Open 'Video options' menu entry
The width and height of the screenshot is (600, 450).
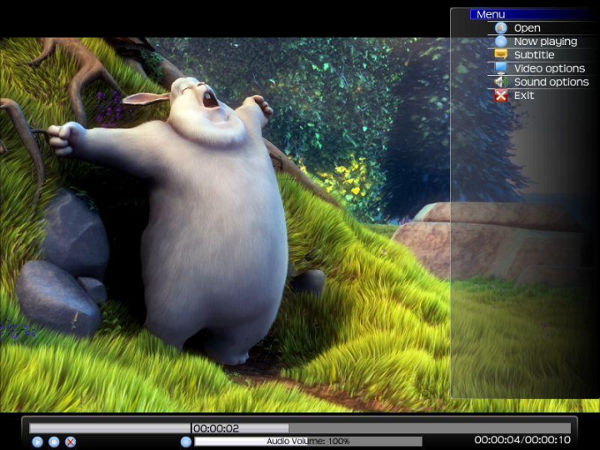click(x=549, y=68)
